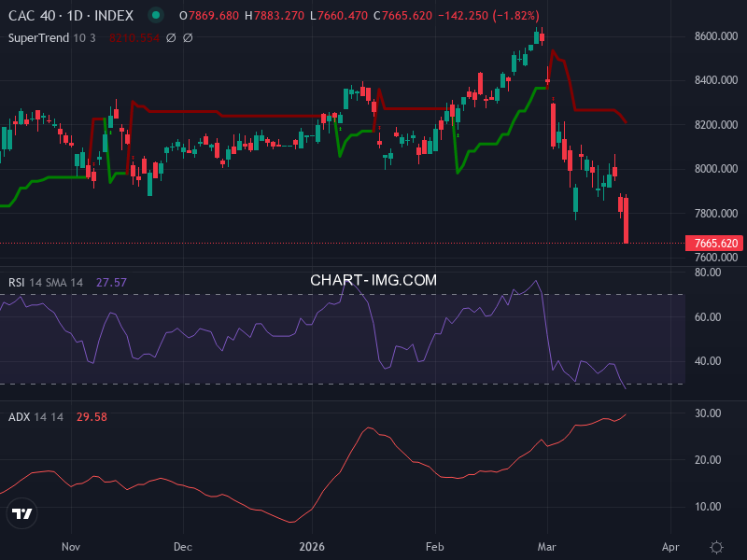
Task: Expand the CAC 40 symbol name
Action: point(34,15)
